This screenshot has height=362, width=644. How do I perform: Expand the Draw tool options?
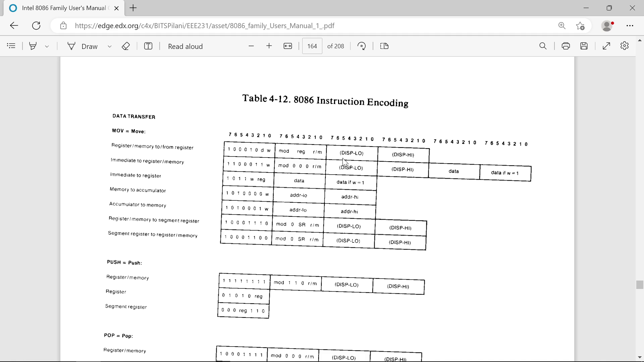click(x=109, y=47)
